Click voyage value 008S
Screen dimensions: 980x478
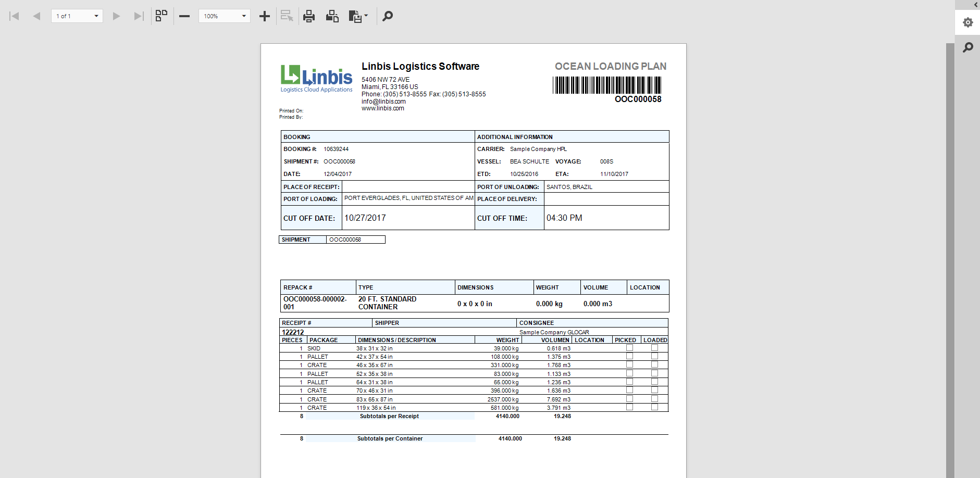pyautogui.click(x=606, y=161)
